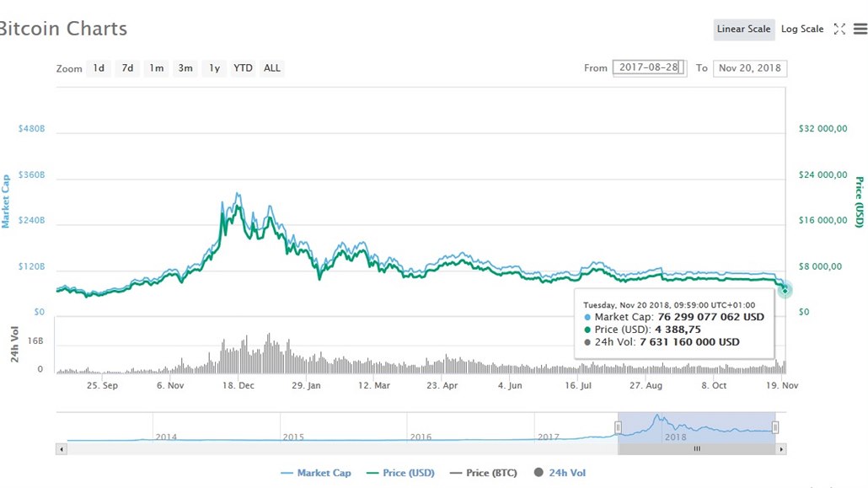Click the '8. Oct' axis label
Image resolution: width=868 pixels, height=488 pixels.
[714, 385]
